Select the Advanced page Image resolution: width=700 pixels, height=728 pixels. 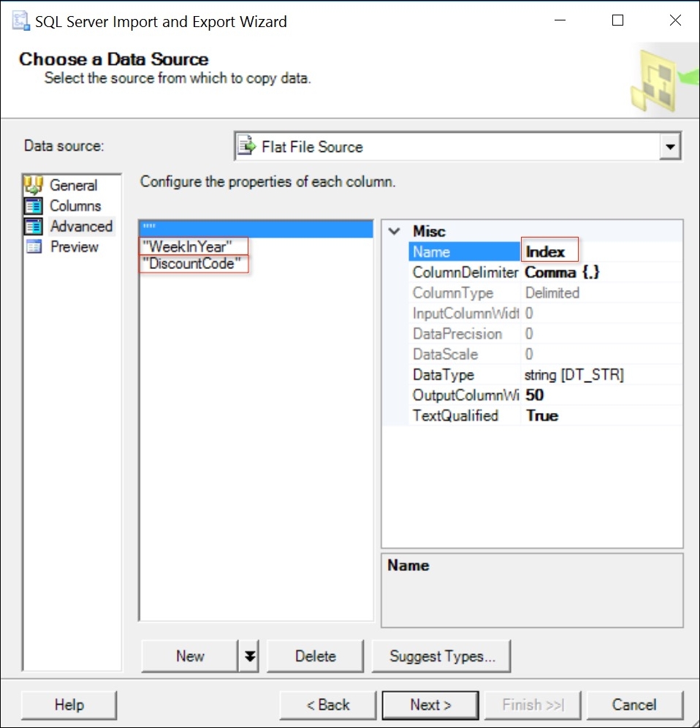[x=81, y=226]
